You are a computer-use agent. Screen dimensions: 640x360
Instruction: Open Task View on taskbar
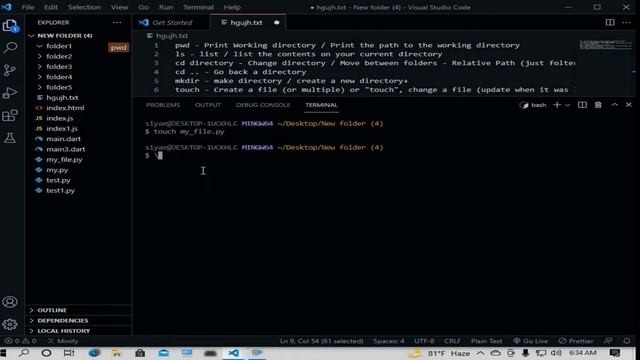(69, 353)
